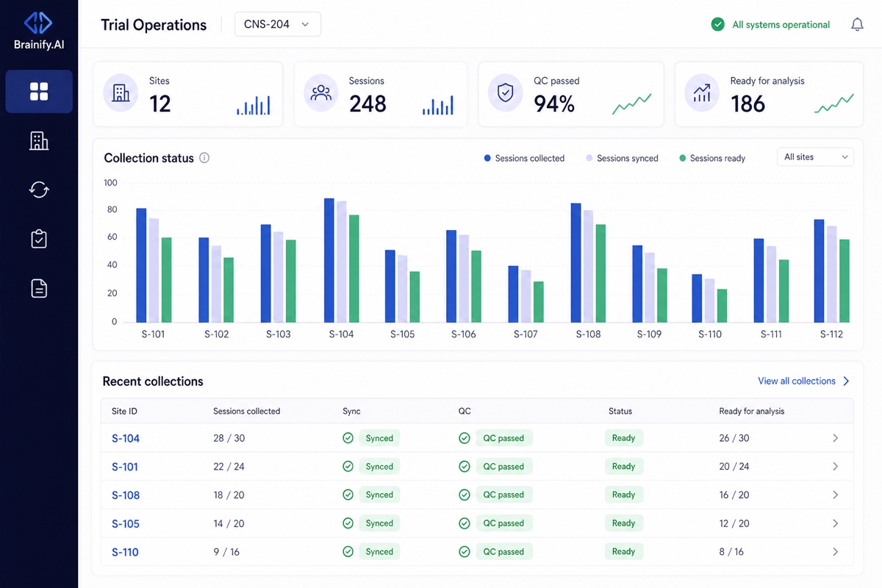Click the trend line on Ready for analysis card
Screen dimensions: 882x588
pos(834,104)
